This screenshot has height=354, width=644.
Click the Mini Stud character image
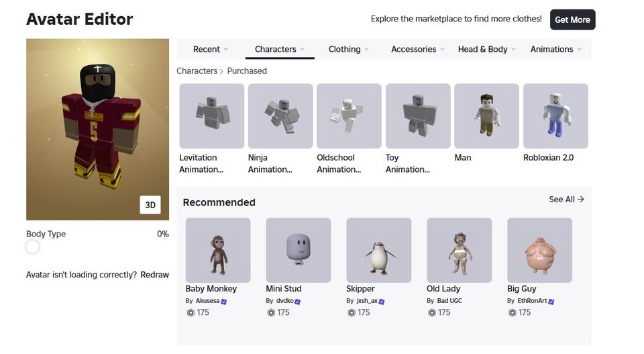click(299, 250)
